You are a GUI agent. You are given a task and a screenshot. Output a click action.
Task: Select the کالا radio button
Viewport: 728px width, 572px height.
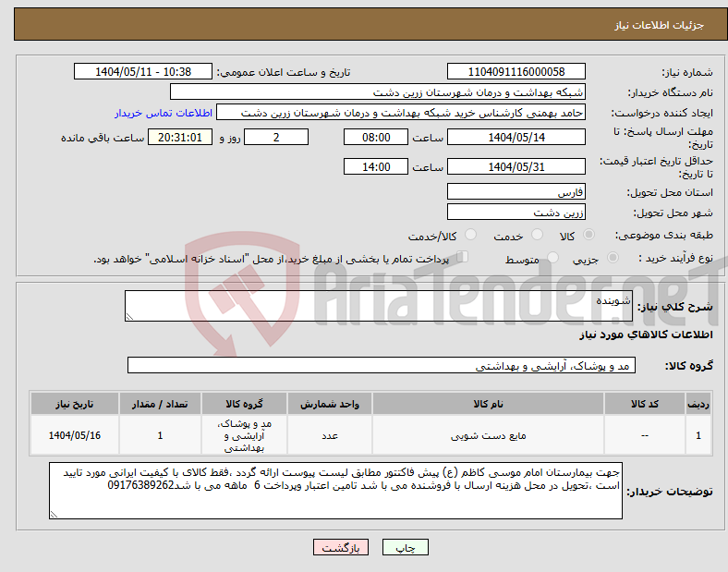(x=588, y=235)
